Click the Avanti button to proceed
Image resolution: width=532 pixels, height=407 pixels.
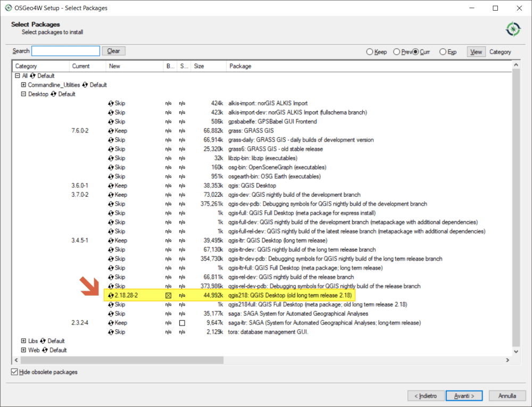[464, 396]
